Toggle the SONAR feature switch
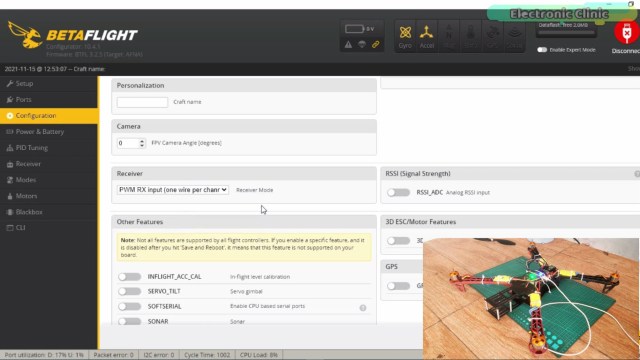The height and width of the screenshot is (360, 640). [130, 321]
